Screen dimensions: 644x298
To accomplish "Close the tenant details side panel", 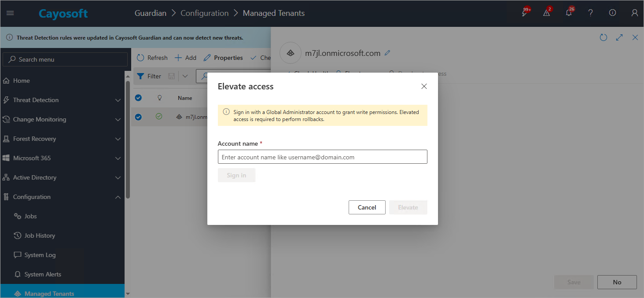I will coord(635,38).
